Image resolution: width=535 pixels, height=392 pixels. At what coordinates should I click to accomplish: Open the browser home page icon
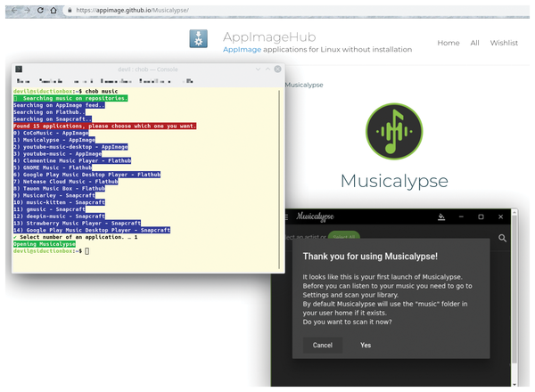tap(53, 10)
